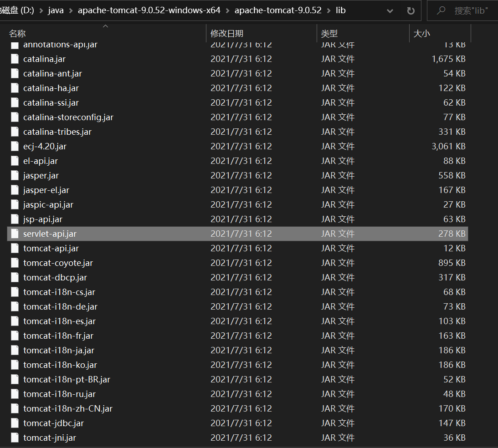Select the file name jsp-api.jar
498x448 pixels.
[x=43, y=219]
